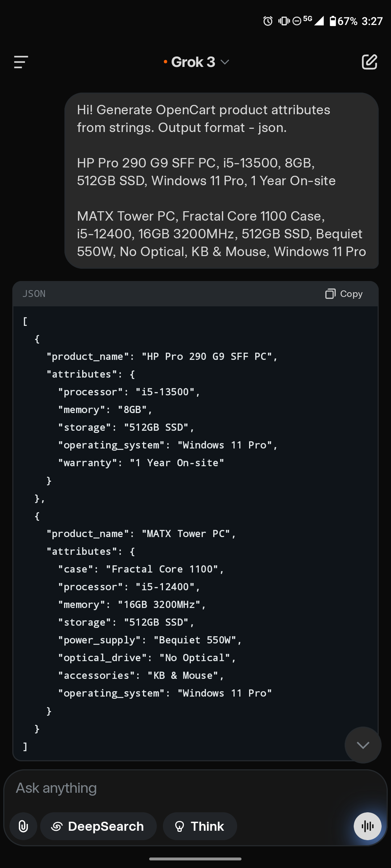Copy the JSON code block
Image resolution: width=391 pixels, height=868 pixels.
(x=344, y=294)
